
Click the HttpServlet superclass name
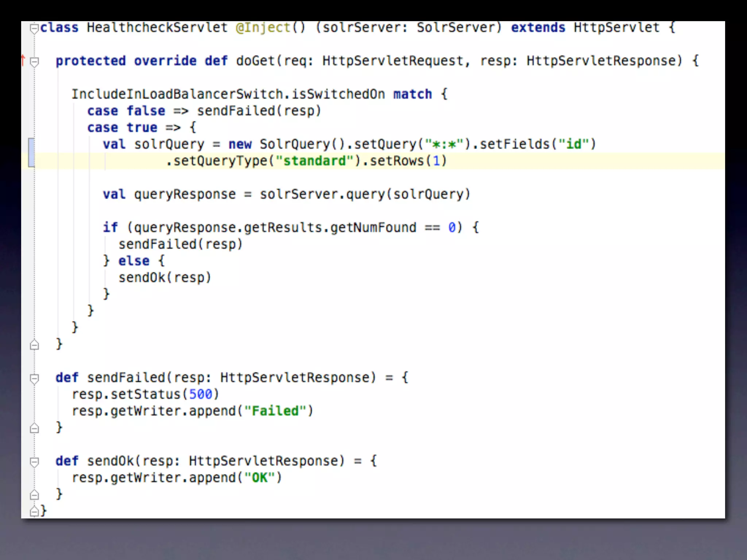(x=616, y=28)
